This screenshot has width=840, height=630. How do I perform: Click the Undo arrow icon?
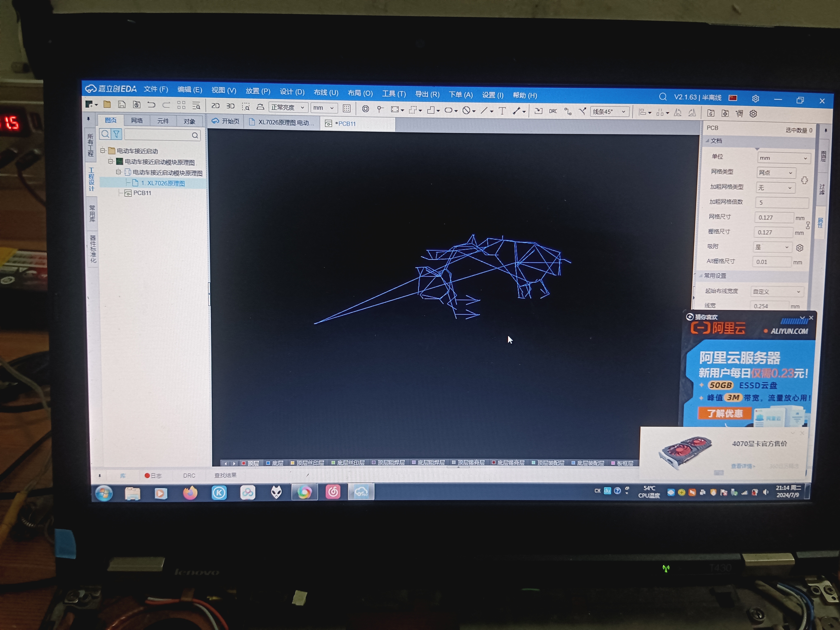tap(151, 105)
